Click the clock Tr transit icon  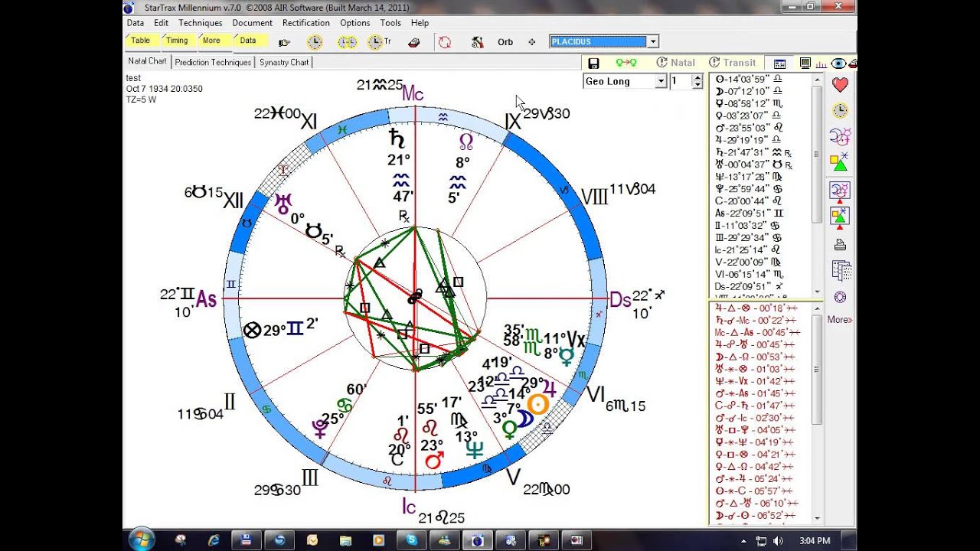(x=379, y=42)
